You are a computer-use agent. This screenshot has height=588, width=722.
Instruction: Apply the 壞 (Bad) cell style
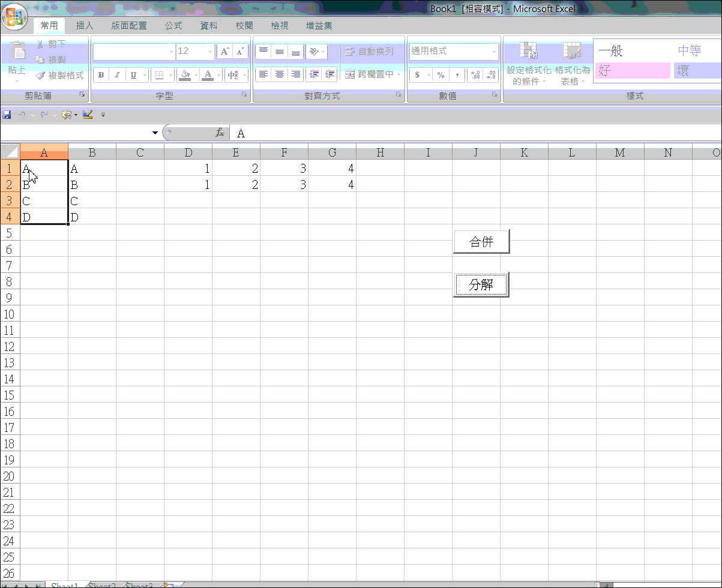pyautogui.click(x=697, y=71)
